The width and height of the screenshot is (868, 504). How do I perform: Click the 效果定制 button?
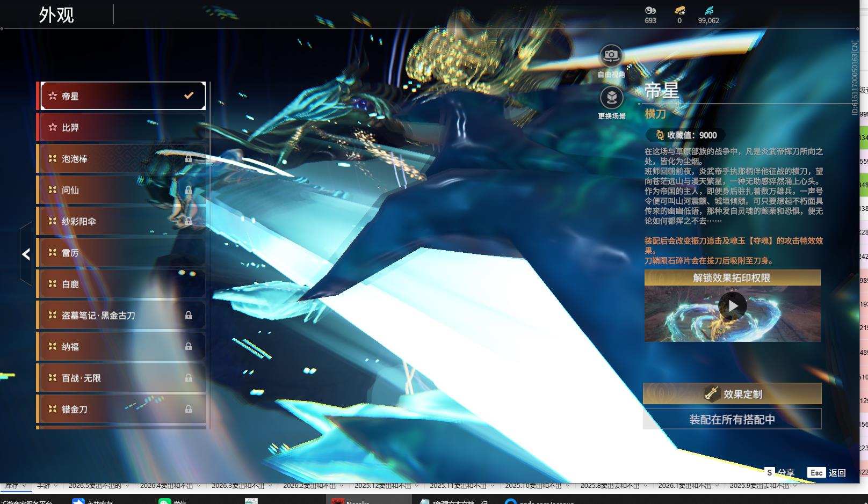[732, 393]
